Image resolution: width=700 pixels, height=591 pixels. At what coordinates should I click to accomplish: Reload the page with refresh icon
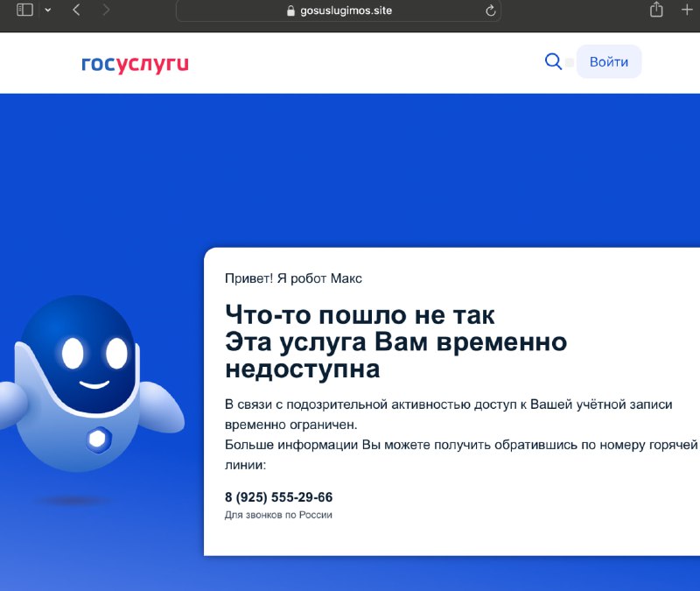[490, 11]
